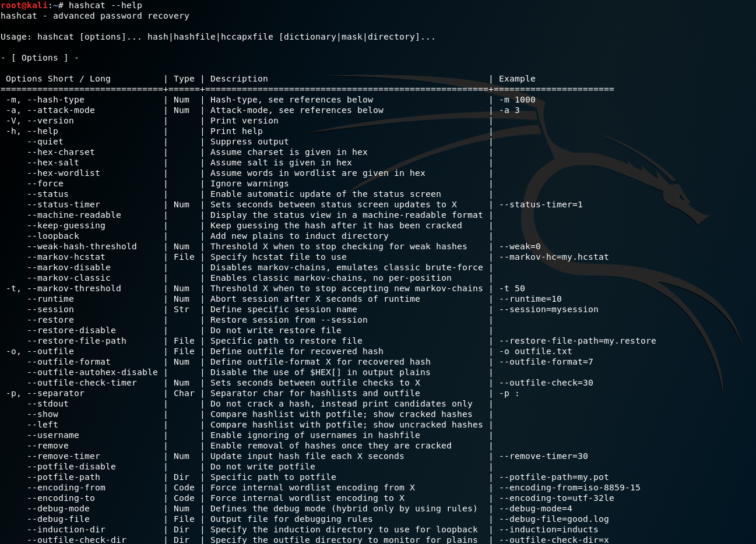The height and width of the screenshot is (544, 756).
Task: Click the '--status-timer' option text
Action: (x=64, y=204)
